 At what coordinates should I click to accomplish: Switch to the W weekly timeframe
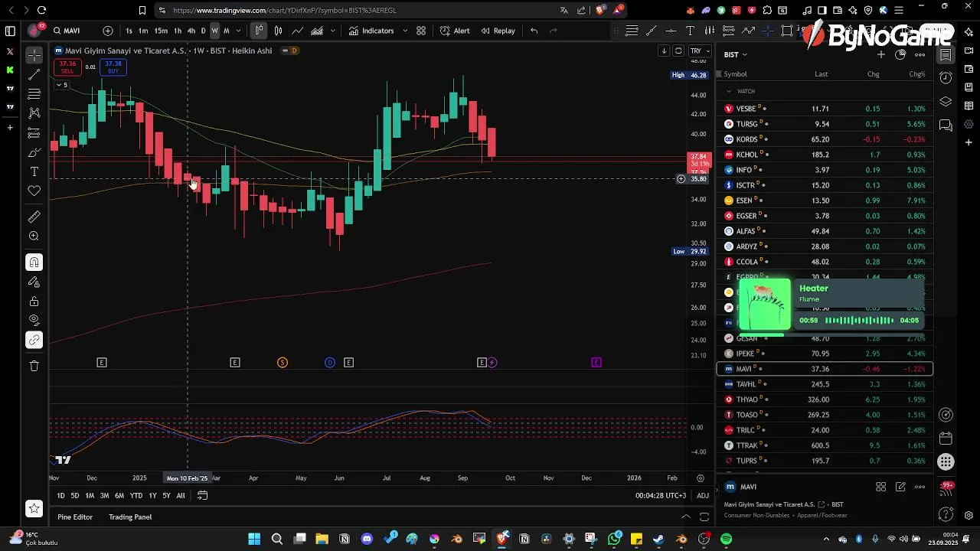pos(214,31)
